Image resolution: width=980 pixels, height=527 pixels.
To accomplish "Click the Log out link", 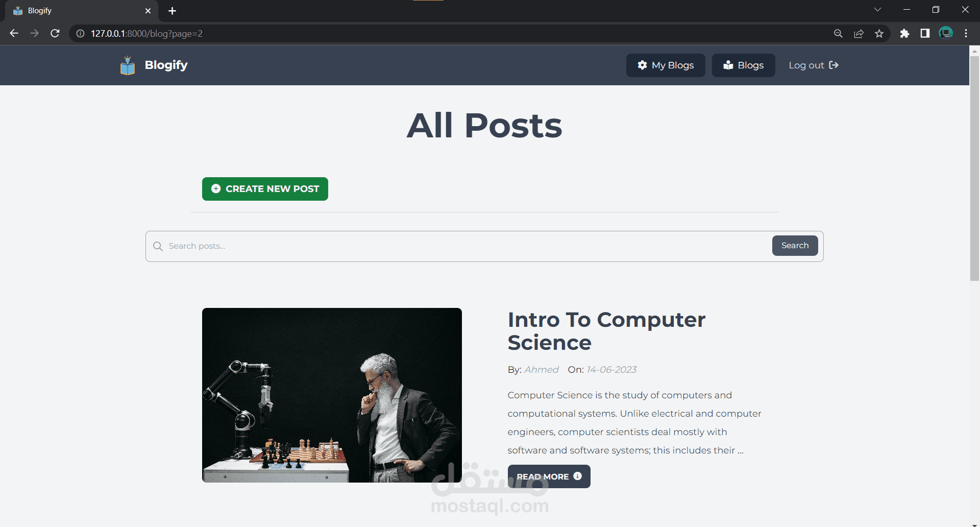I will point(814,65).
